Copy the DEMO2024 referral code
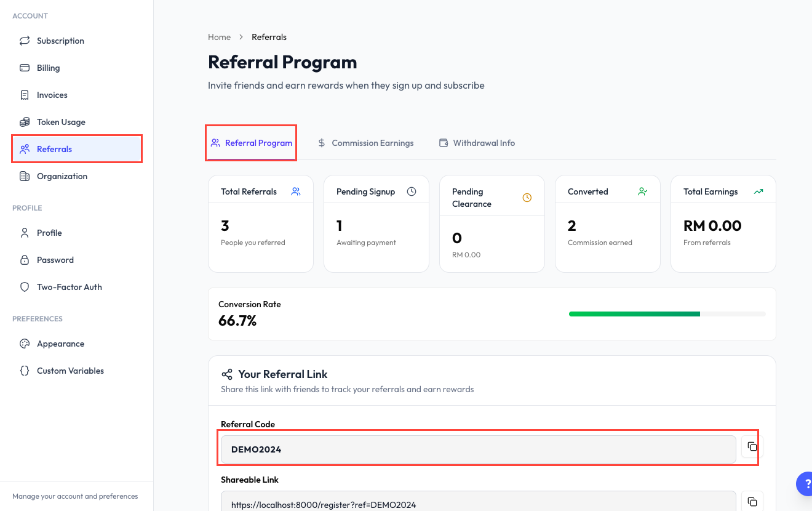Viewport: 812px width, 511px height. pos(752,446)
